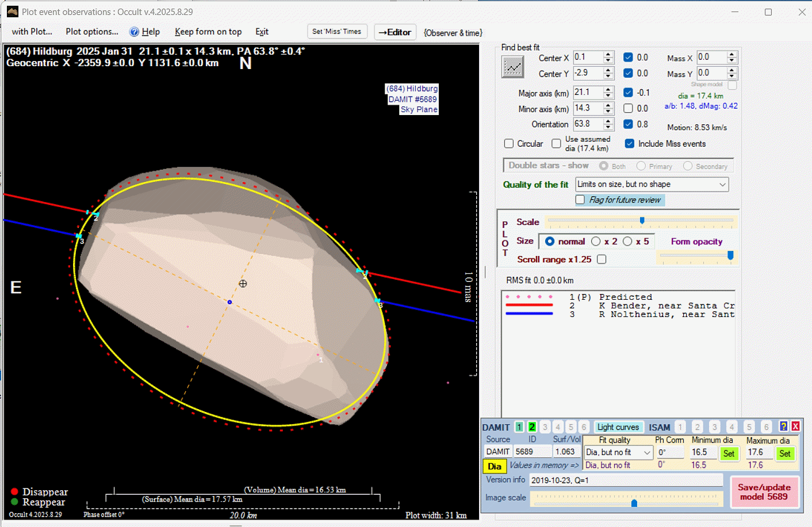The width and height of the screenshot is (812, 527).
Task: Click the Occult app icon in title bar
Action: pos(12,12)
